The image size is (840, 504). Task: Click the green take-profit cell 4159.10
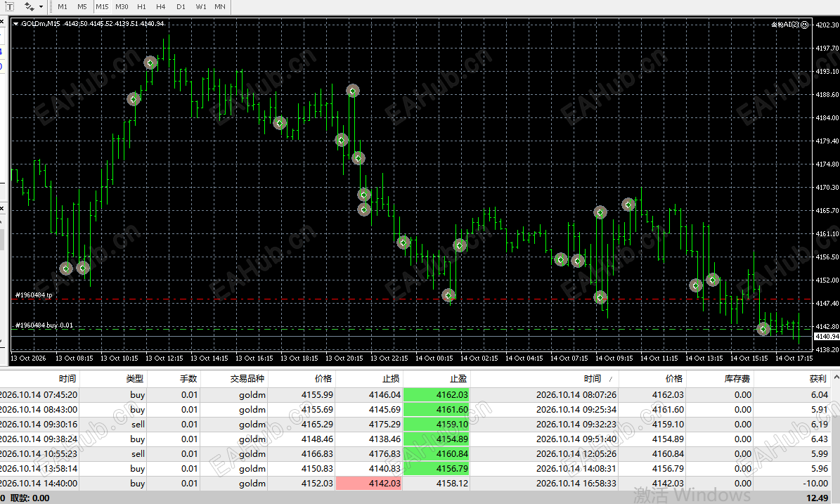click(436, 424)
